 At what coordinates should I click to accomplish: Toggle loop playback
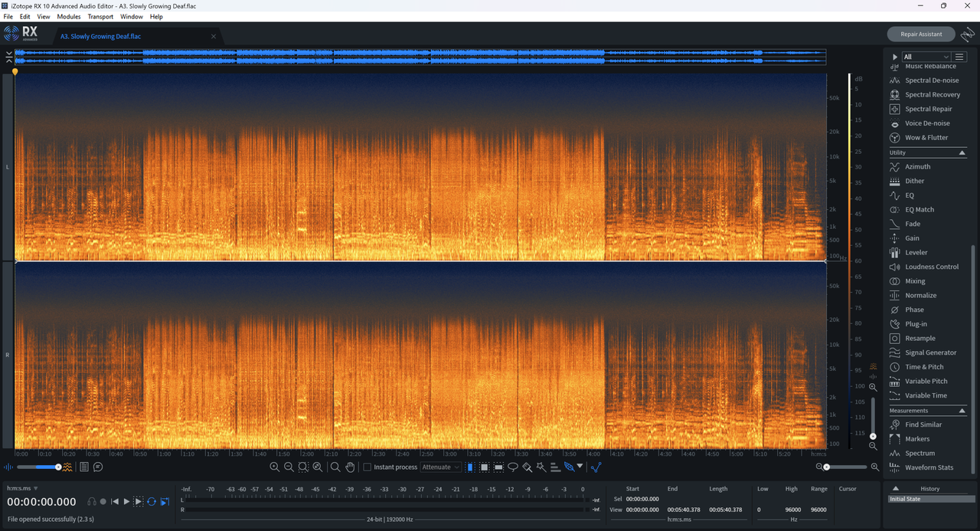point(151,502)
